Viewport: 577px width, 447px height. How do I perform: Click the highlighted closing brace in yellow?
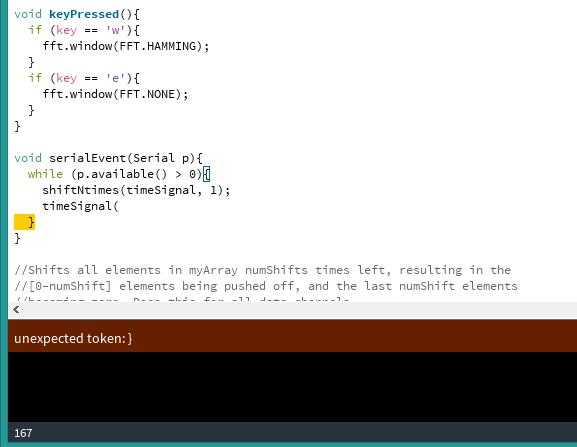pyautogui.click(x=25, y=222)
